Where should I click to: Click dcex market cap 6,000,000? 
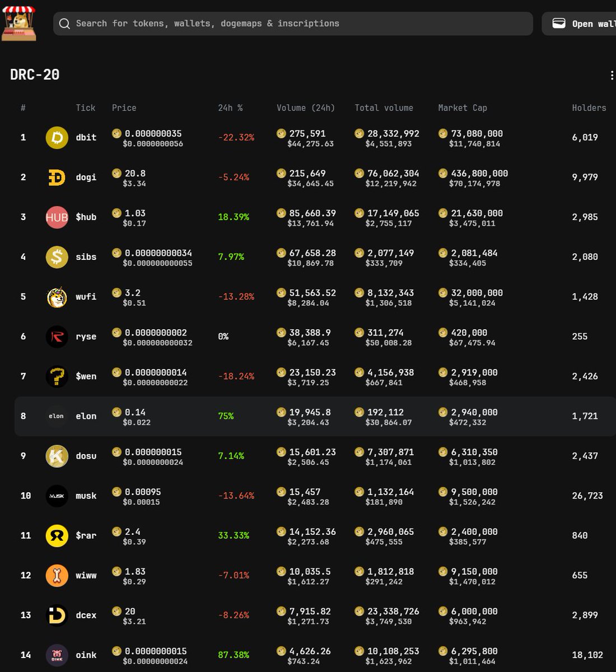(474, 612)
